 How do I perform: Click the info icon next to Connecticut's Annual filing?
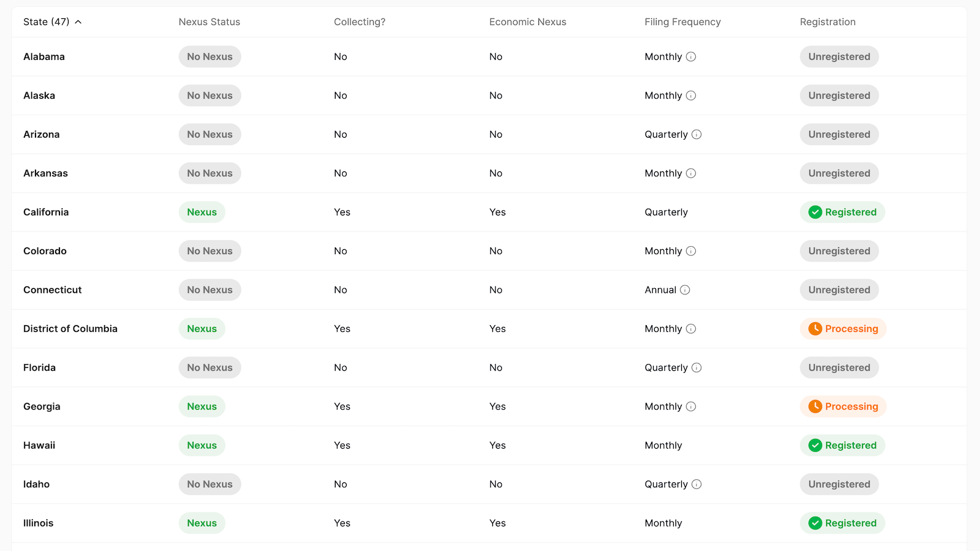coord(686,290)
